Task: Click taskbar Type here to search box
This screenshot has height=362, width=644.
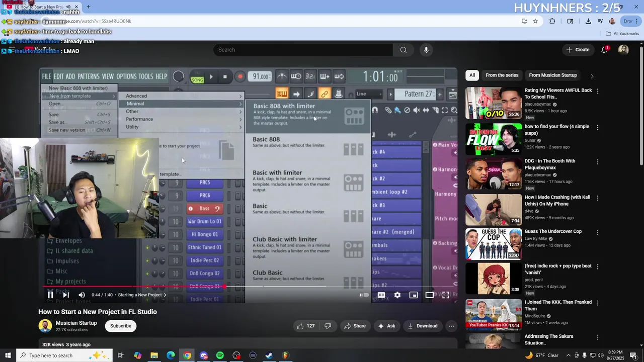Action: (x=64, y=355)
